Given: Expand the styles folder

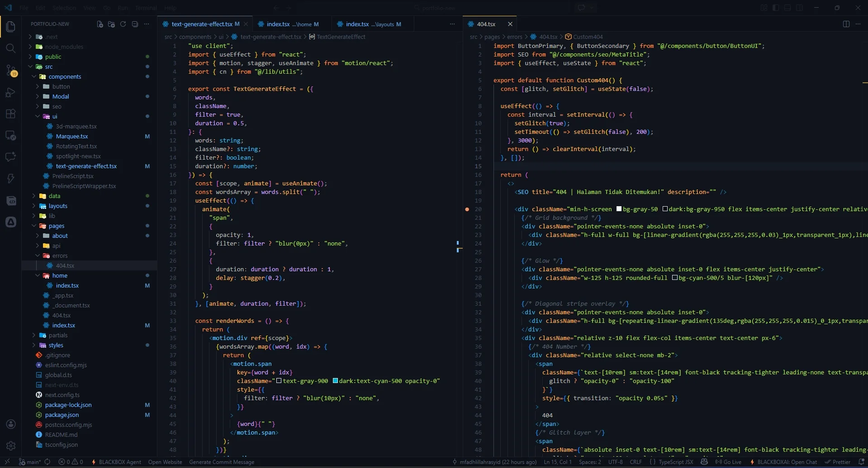Looking at the screenshot, I should [x=56, y=345].
